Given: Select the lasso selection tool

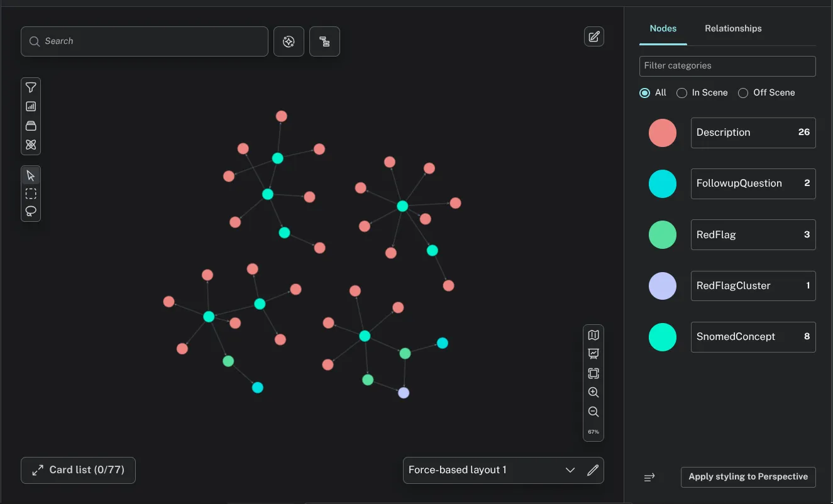Looking at the screenshot, I should tap(31, 211).
